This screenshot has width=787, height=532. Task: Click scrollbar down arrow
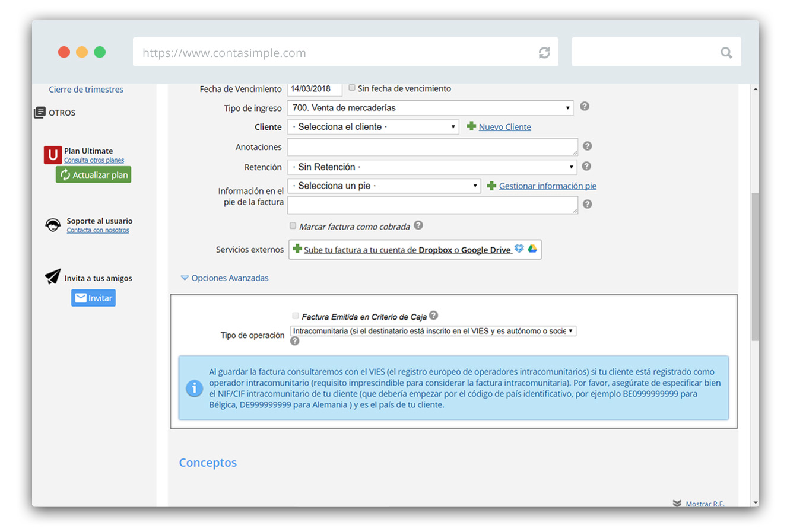click(x=755, y=502)
